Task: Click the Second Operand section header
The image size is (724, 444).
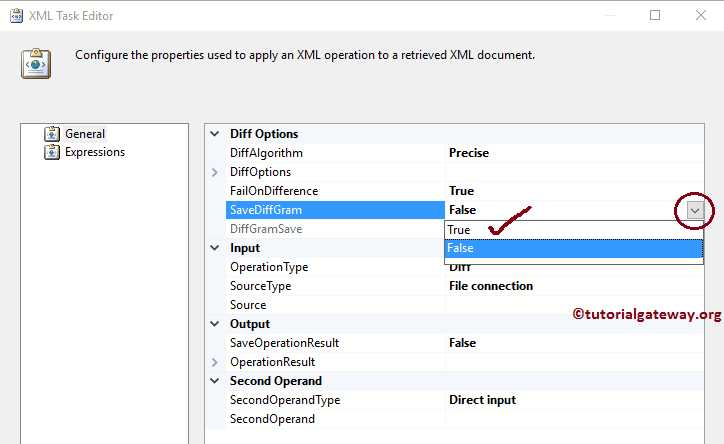Action: pos(276,381)
